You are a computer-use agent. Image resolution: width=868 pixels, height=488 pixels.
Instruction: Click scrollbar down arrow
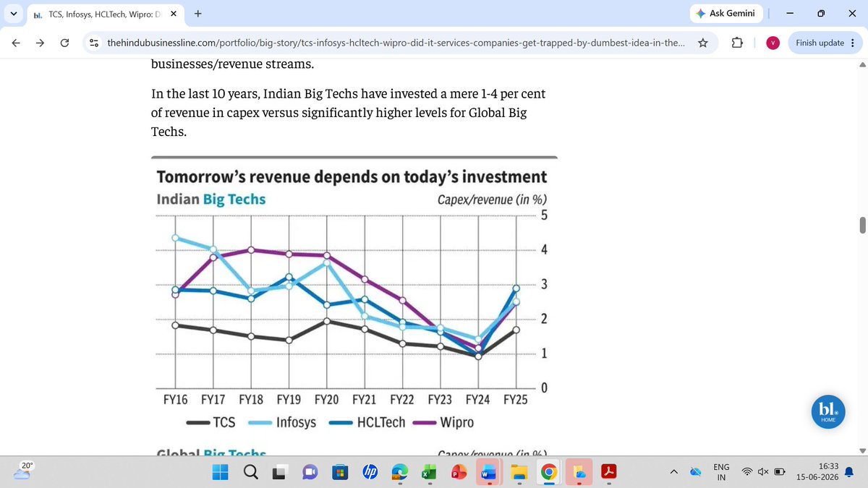[x=862, y=450]
